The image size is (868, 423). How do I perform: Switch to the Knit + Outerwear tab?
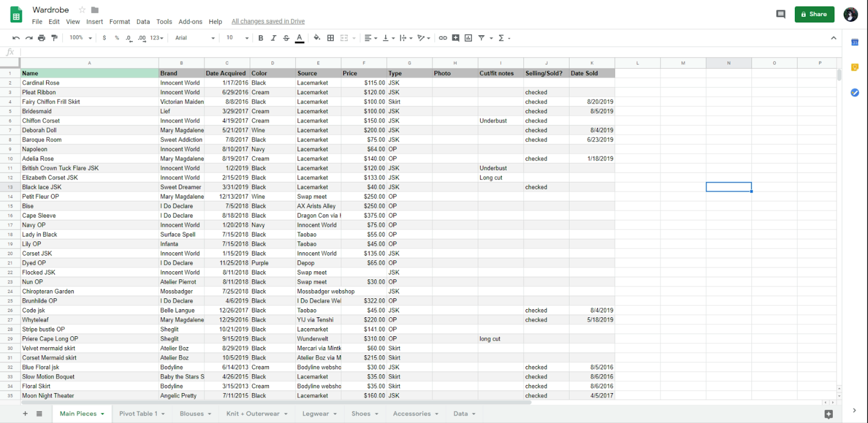(x=258, y=414)
